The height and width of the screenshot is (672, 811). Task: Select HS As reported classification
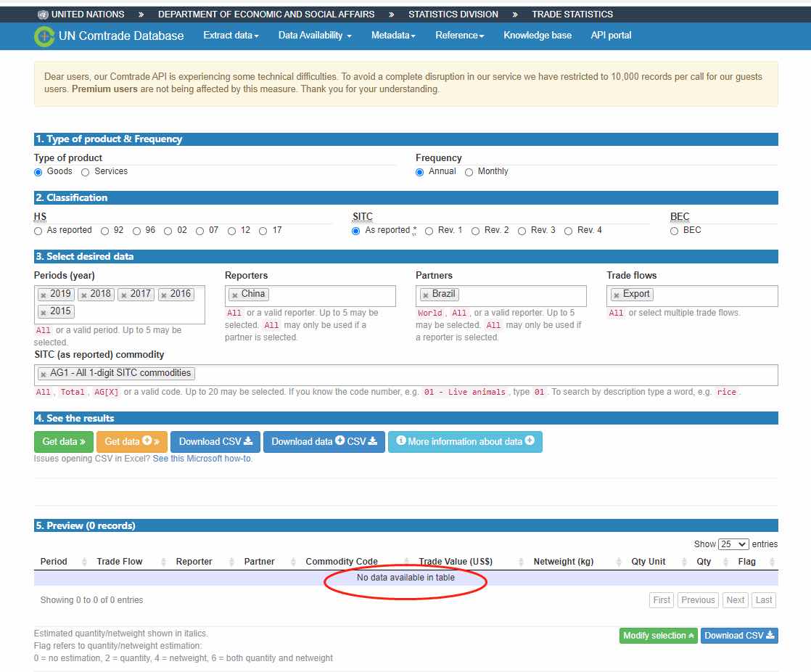click(x=38, y=231)
